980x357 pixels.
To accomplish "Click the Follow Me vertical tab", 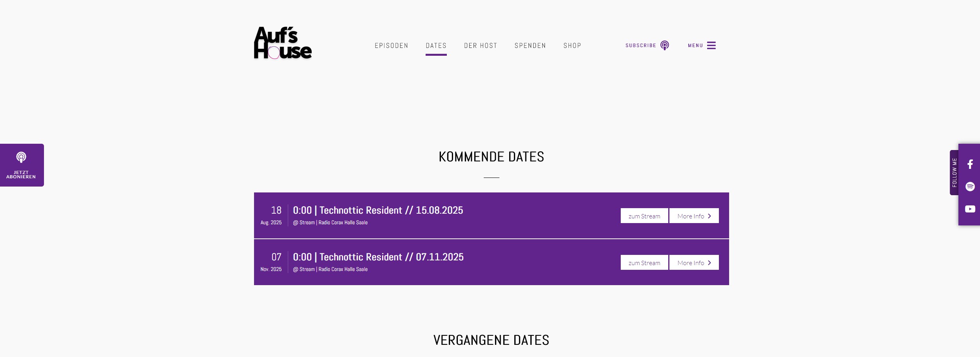I will pos(954,172).
